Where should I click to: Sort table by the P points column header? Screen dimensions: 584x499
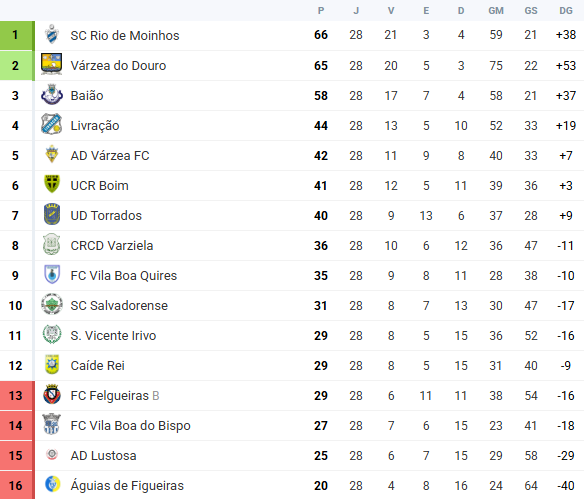(321, 11)
